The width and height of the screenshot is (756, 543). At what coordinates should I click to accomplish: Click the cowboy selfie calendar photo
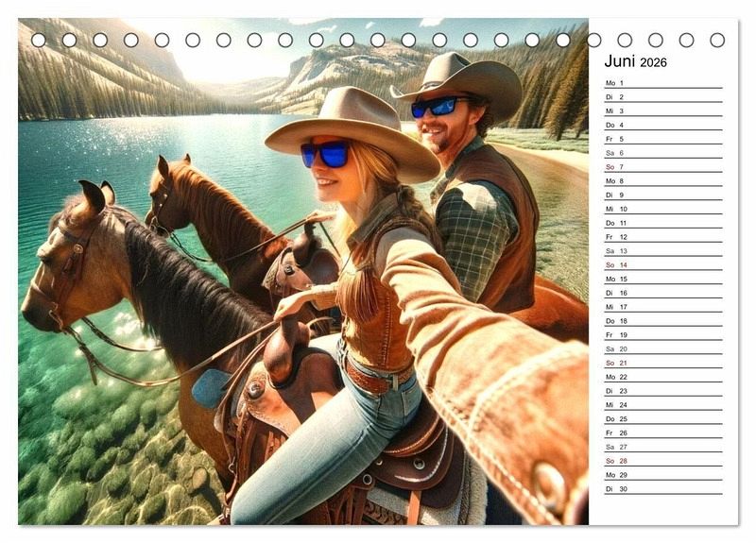click(x=303, y=271)
